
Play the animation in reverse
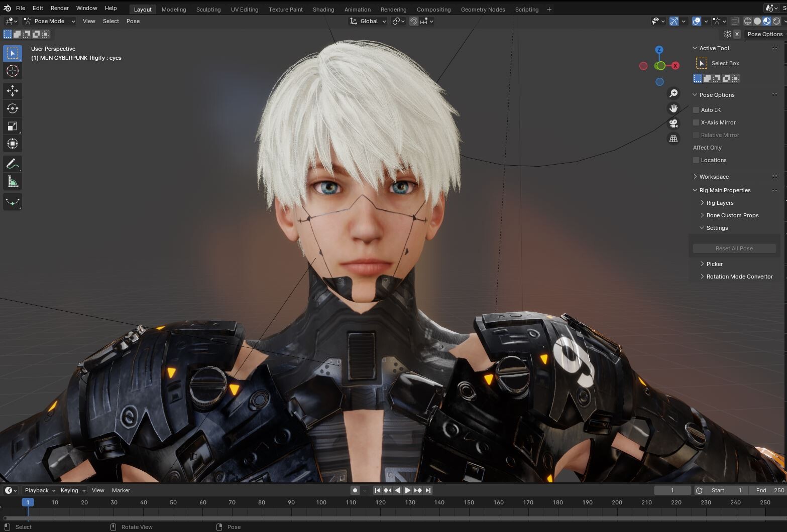click(x=398, y=490)
